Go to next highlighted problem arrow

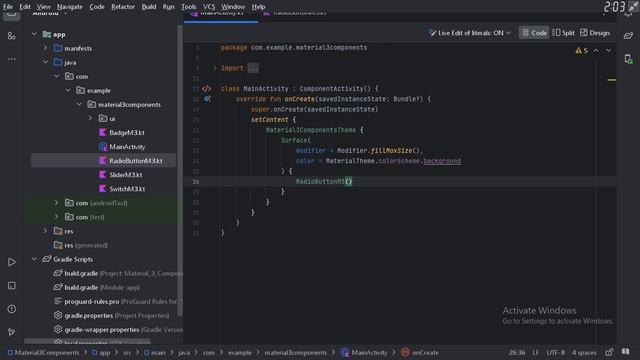609,50
